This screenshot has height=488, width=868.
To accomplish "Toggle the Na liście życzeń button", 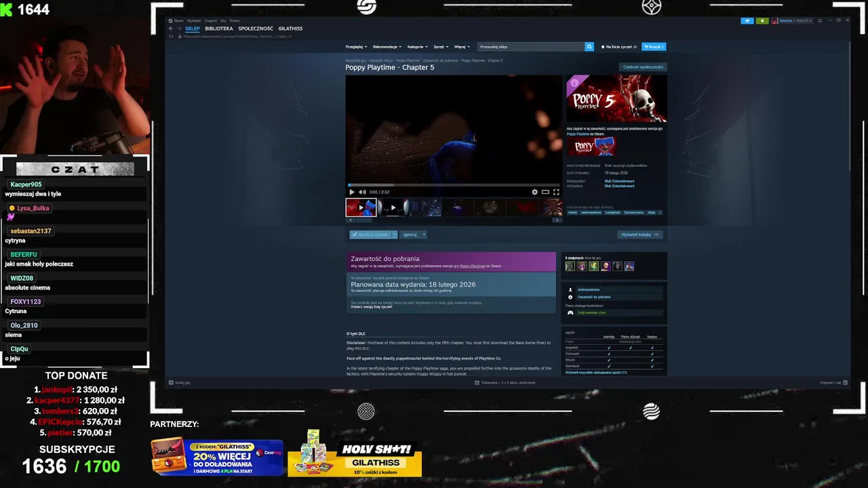I will (370, 235).
